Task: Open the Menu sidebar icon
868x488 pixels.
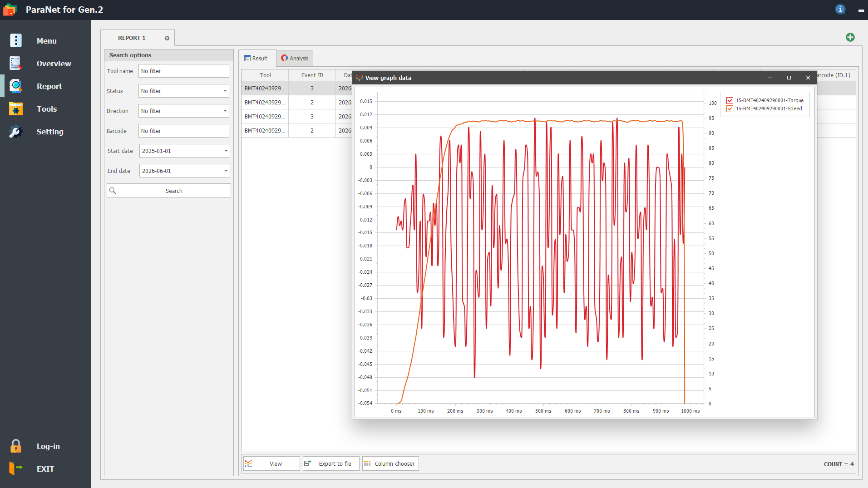Action: click(x=16, y=40)
